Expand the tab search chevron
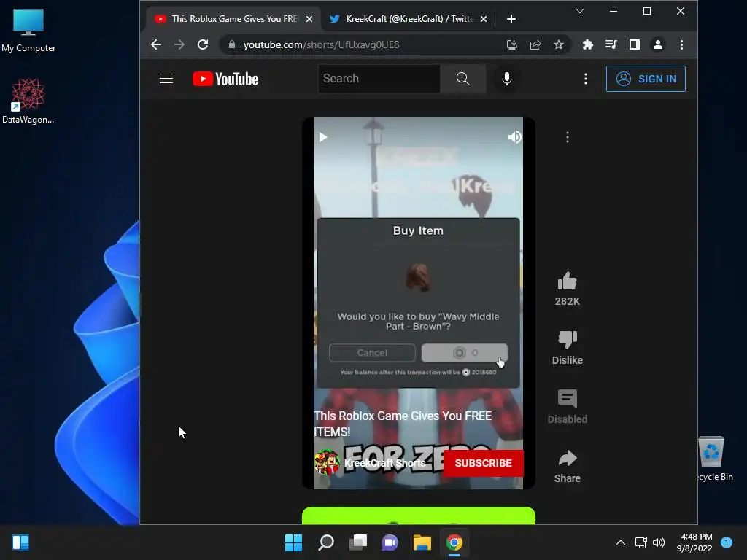Screen dimensions: 747x560 [x=580, y=11]
